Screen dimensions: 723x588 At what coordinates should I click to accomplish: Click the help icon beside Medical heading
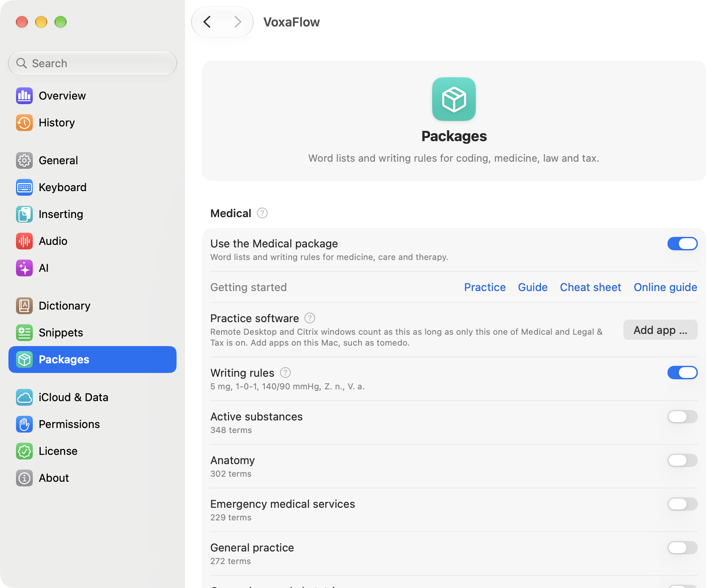[262, 213]
